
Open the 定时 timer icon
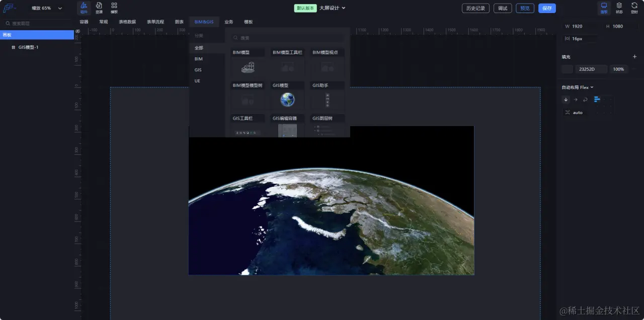tap(634, 8)
